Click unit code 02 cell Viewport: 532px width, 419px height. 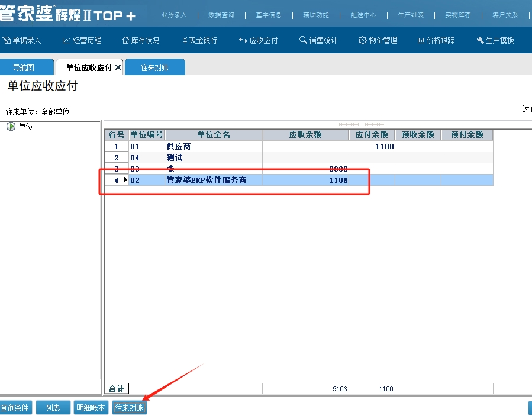(147, 180)
